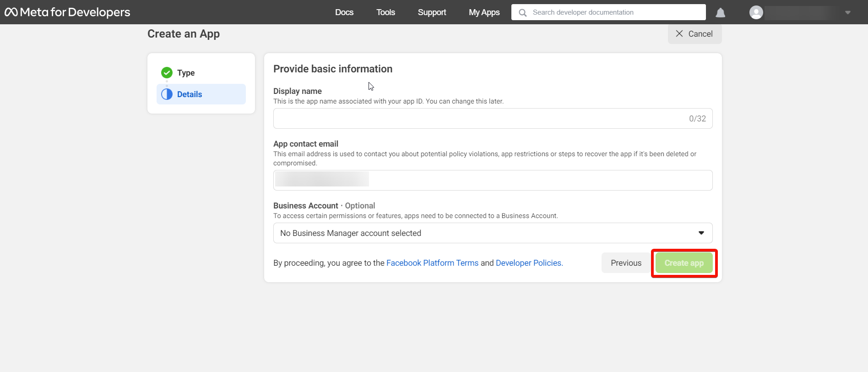Open the Docs menu

(344, 12)
